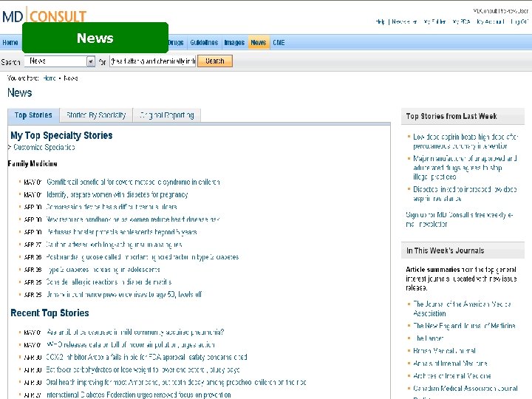Open urinary incontinence prevalence story

(124, 295)
